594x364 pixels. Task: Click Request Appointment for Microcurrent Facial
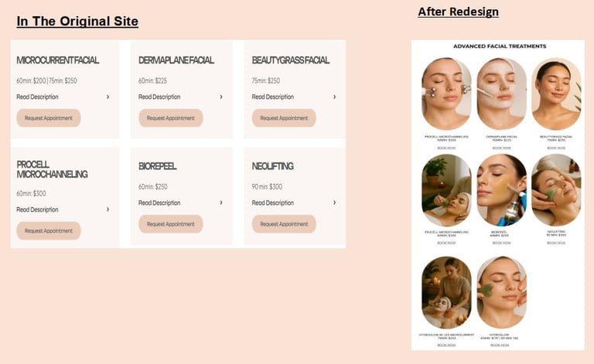coord(49,118)
